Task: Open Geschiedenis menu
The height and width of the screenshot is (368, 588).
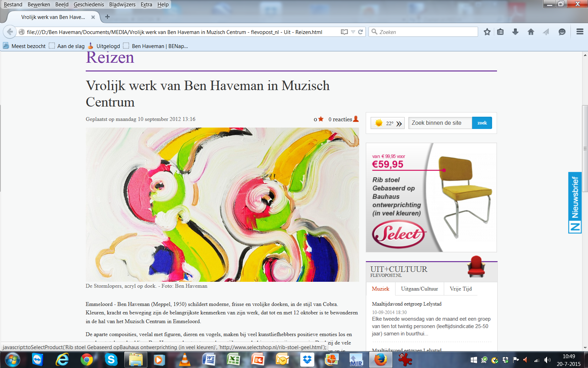Action: (89, 5)
